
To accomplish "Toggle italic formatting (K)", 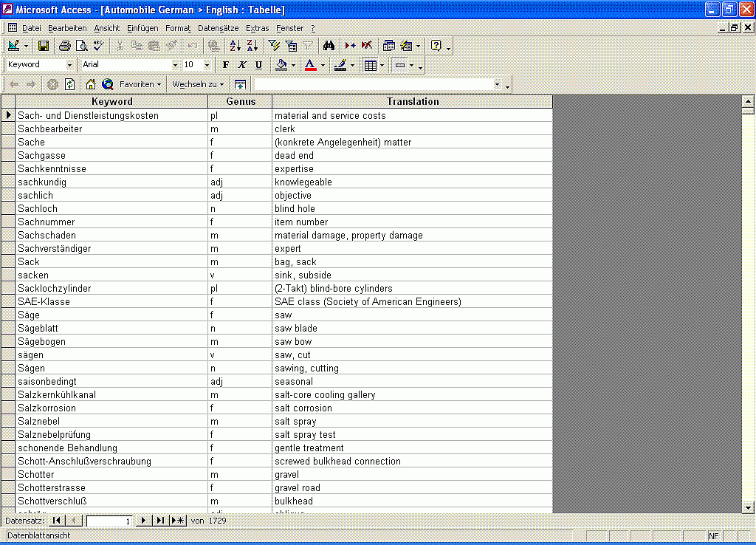I will [x=242, y=65].
